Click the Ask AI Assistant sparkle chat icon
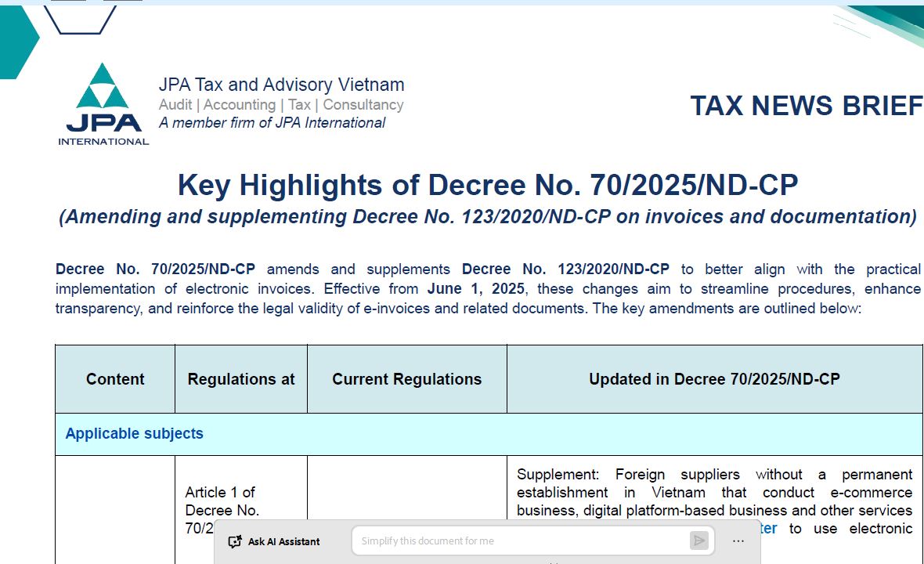Screen dimensions: 924x564 tap(235, 541)
